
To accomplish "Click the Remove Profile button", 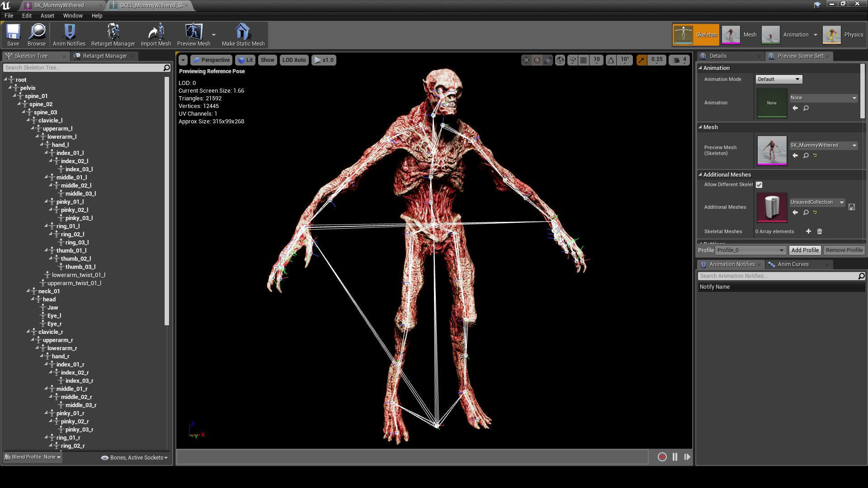I will tap(844, 250).
